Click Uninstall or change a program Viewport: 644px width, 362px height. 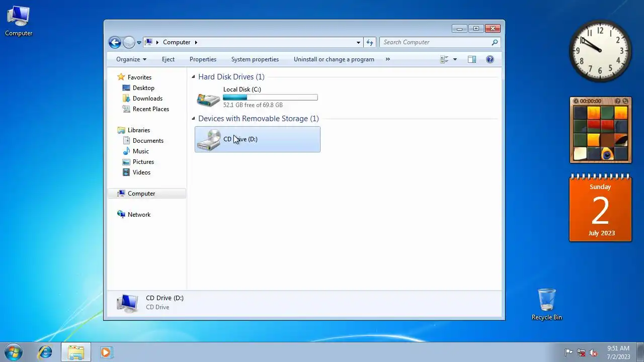coord(334,59)
